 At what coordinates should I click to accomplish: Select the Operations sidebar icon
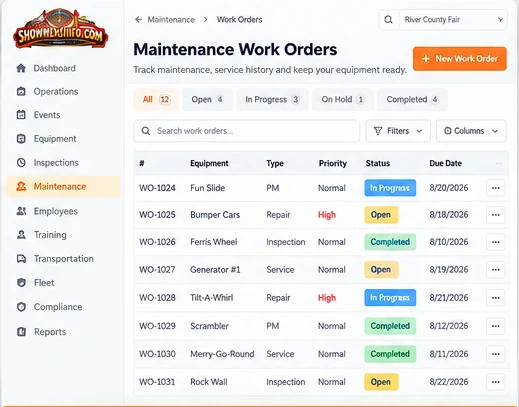point(21,91)
